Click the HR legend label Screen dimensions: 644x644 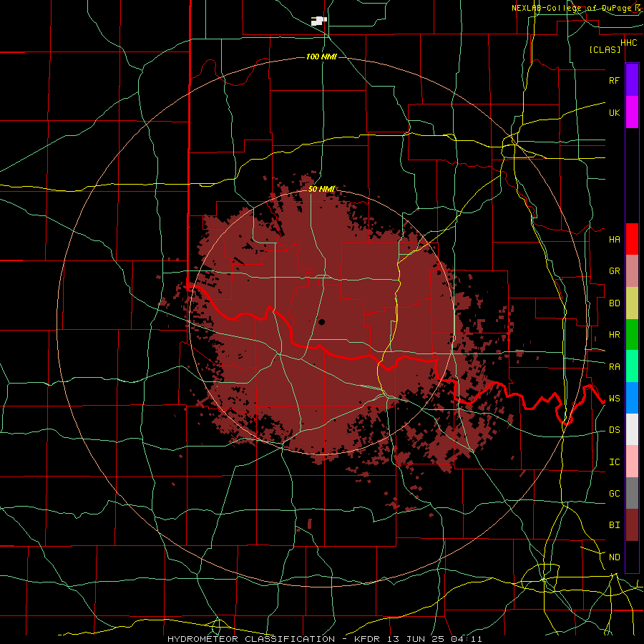pyautogui.click(x=614, y=335)
